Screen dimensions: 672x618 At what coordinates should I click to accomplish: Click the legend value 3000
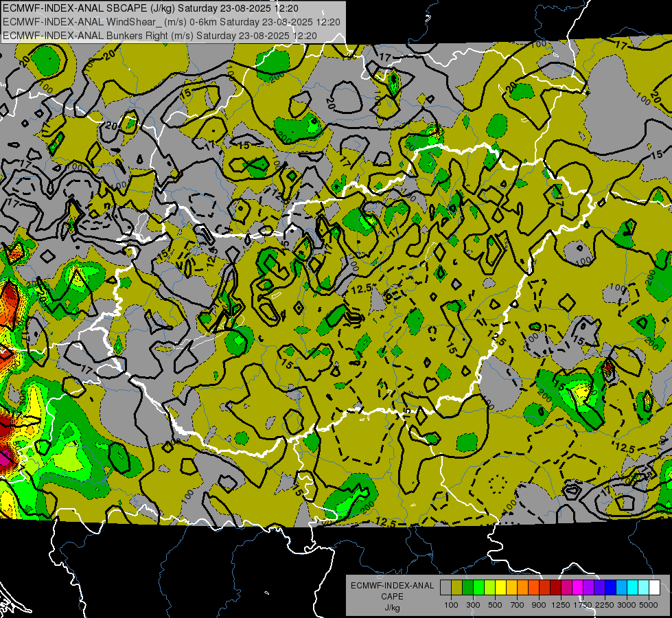coord(627,605)
